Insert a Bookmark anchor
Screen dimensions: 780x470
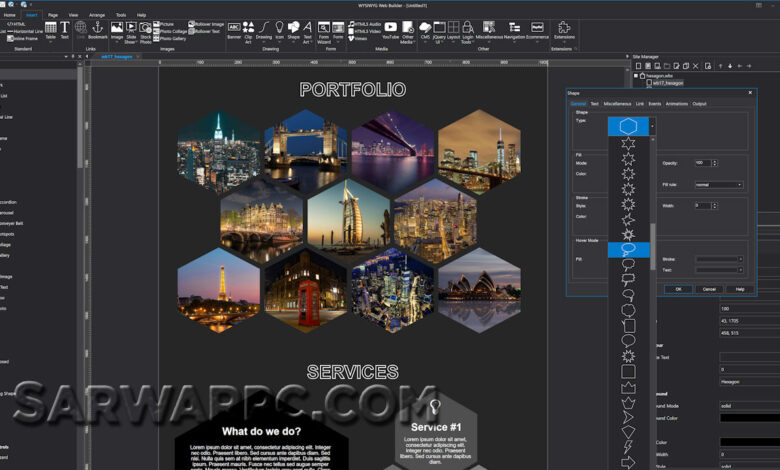pyautogui.click(x=98, y=30)
